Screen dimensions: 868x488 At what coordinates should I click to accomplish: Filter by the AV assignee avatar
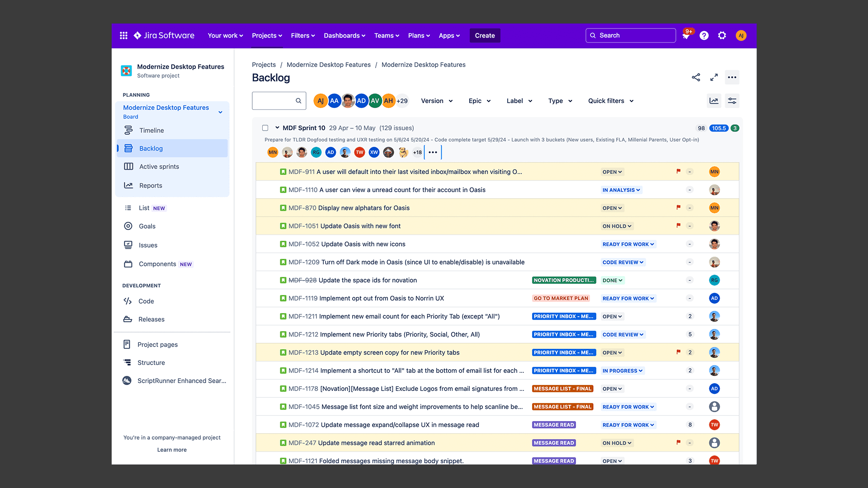[375, 101]
